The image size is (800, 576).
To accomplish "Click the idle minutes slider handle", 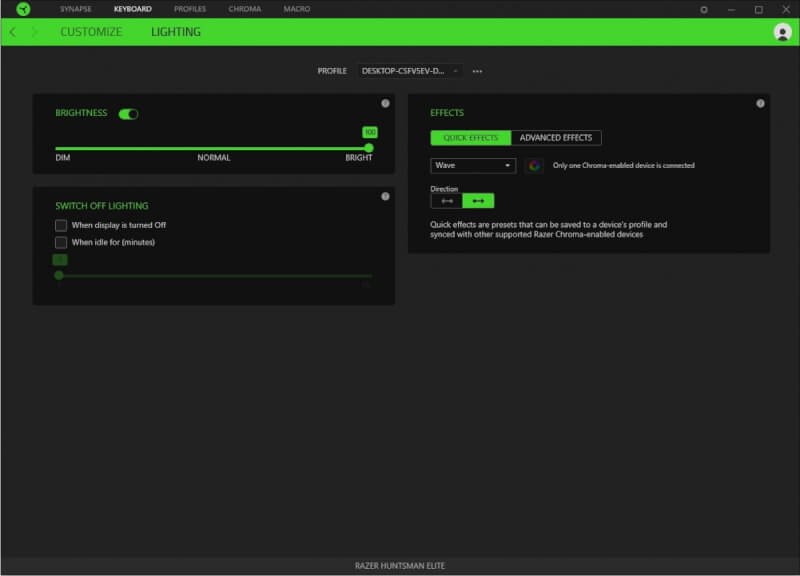I will [x=59, y=276].
